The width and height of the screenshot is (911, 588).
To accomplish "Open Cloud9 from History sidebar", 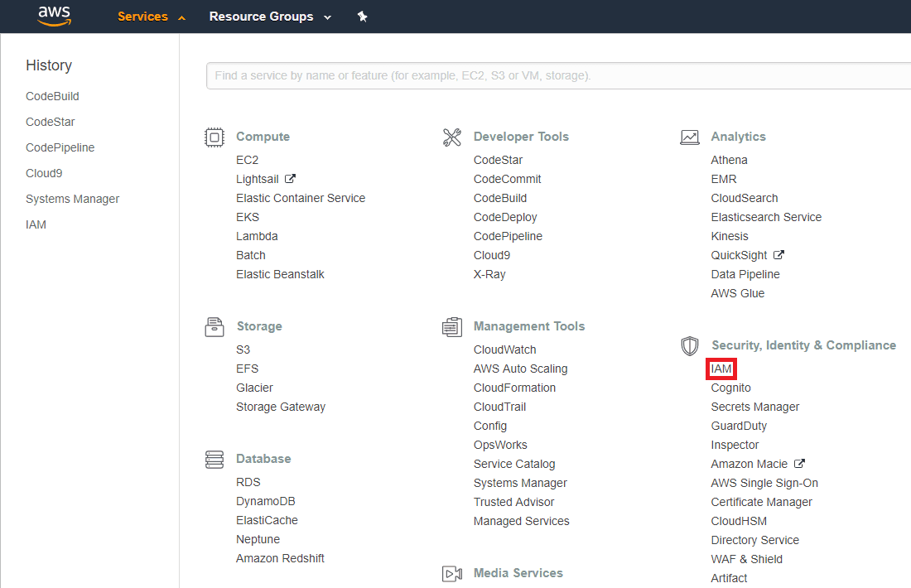I will point(44,173).
